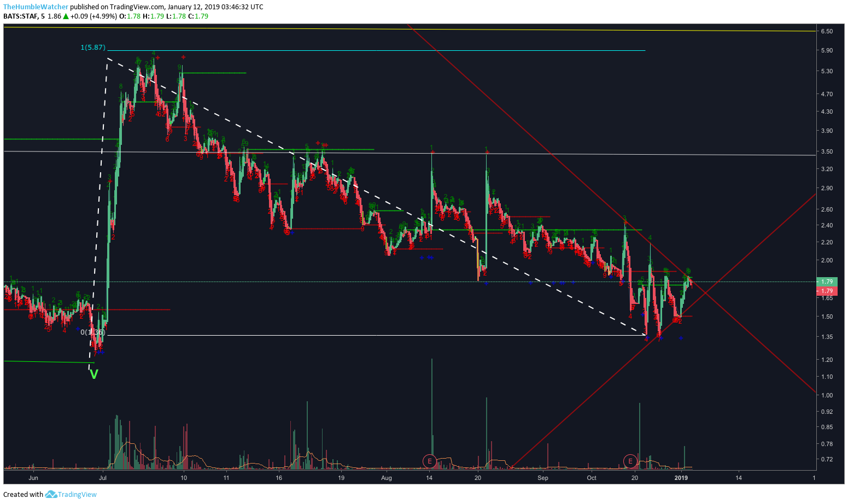848x504 pixels.
Task: Click the TradingView logo icon in footer
Action: coord(51,494)
